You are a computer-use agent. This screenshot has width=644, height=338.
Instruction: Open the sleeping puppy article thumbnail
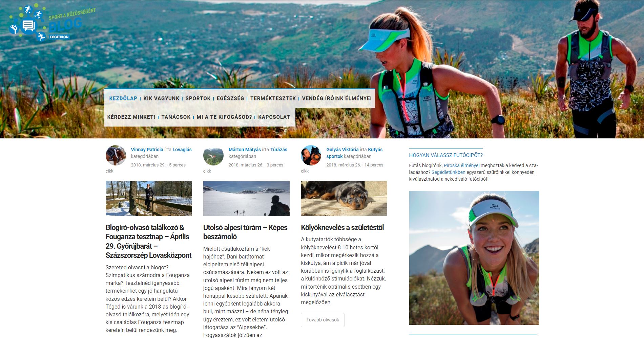344,199
